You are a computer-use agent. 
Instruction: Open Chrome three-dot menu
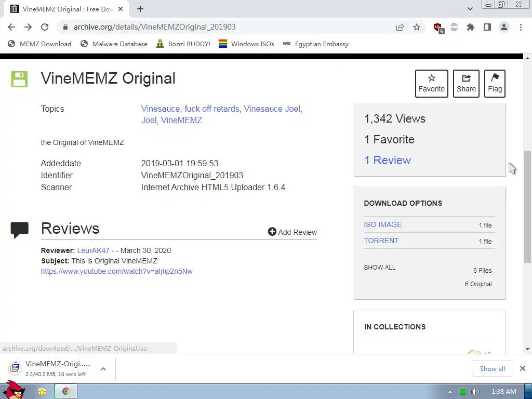(521, 27)
